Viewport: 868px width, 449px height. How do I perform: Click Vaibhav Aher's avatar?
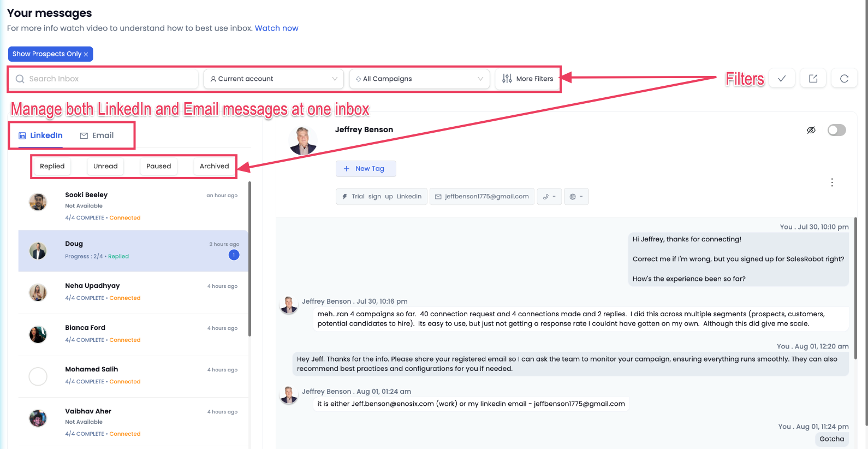(38, 418)
